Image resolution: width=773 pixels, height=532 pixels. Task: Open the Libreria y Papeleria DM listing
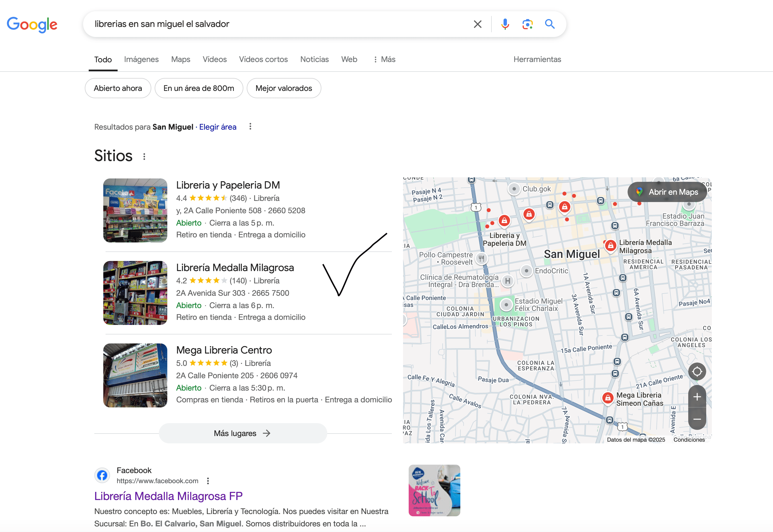pos(228,185)
